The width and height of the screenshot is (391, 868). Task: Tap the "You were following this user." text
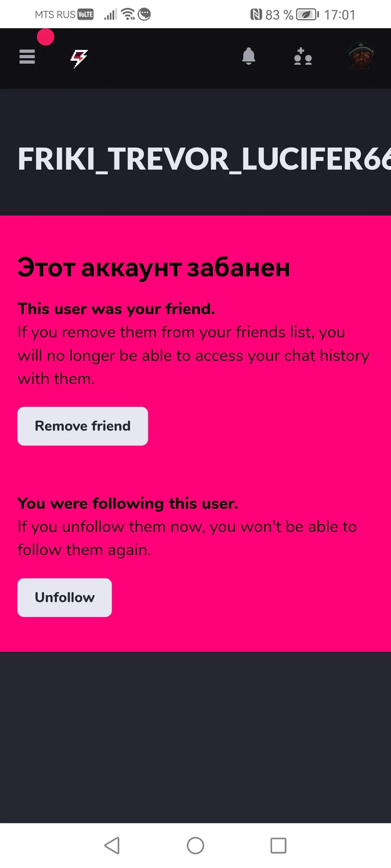coord(128,503)
